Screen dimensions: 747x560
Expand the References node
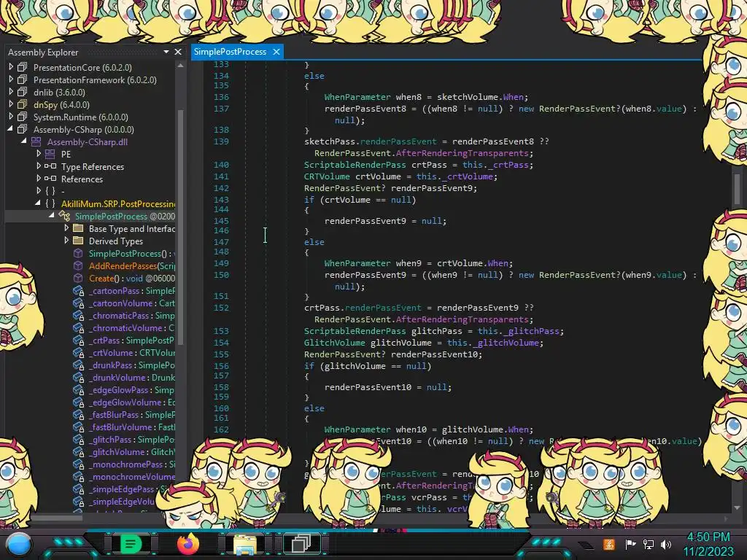pos(39,179)
